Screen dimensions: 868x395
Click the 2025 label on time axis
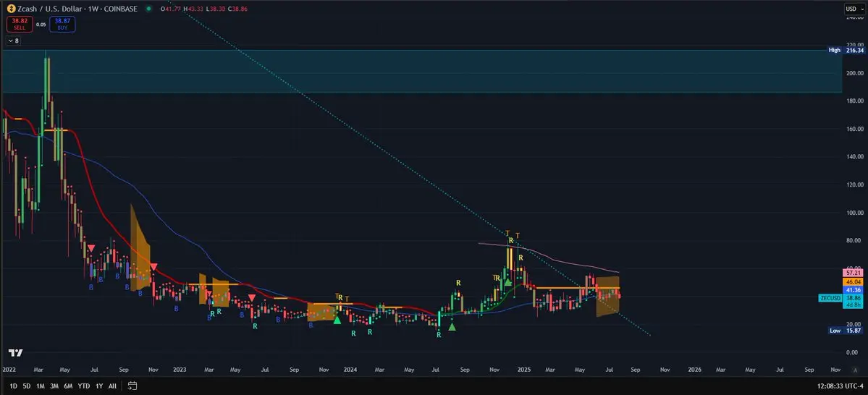(x=523, y=370)
